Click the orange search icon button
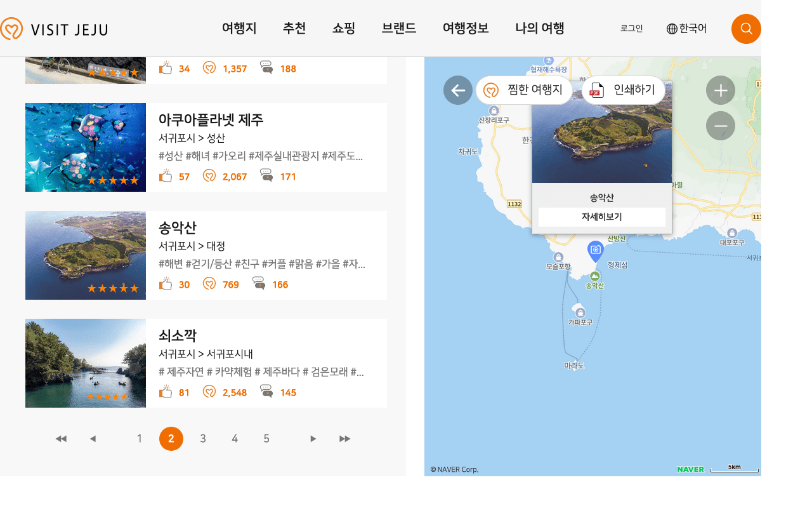The image size is (812, 508). (746, 29)
